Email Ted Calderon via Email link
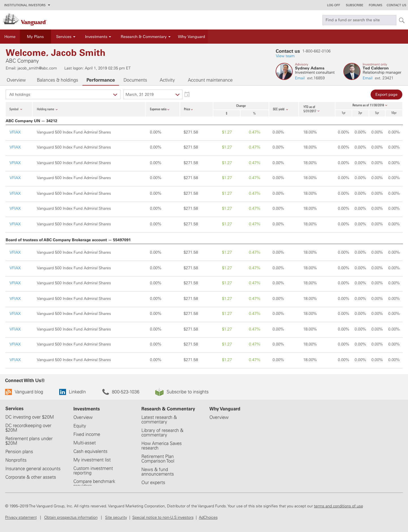Image resolution: width=408 pixels, height=532 pixels. [x=367, y=78]
